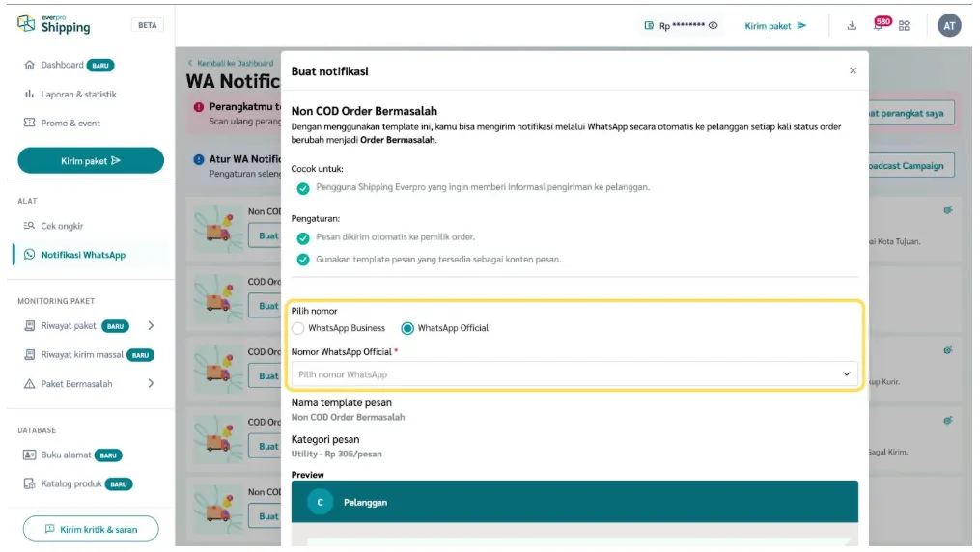The width and height of the screenshot is (980, 552).
Task: Go to Laporan & statistik
Action: click(x=77, y=95)
